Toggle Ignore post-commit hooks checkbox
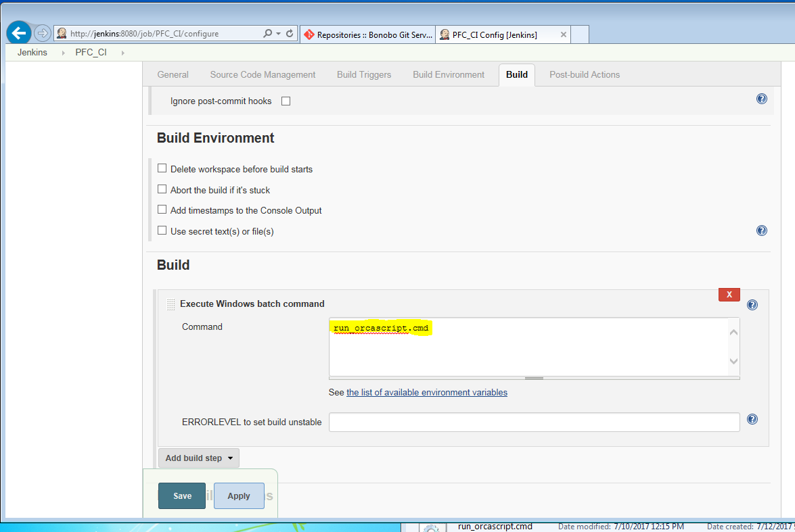The image size is (795, 532). click(x=286, y=101)
